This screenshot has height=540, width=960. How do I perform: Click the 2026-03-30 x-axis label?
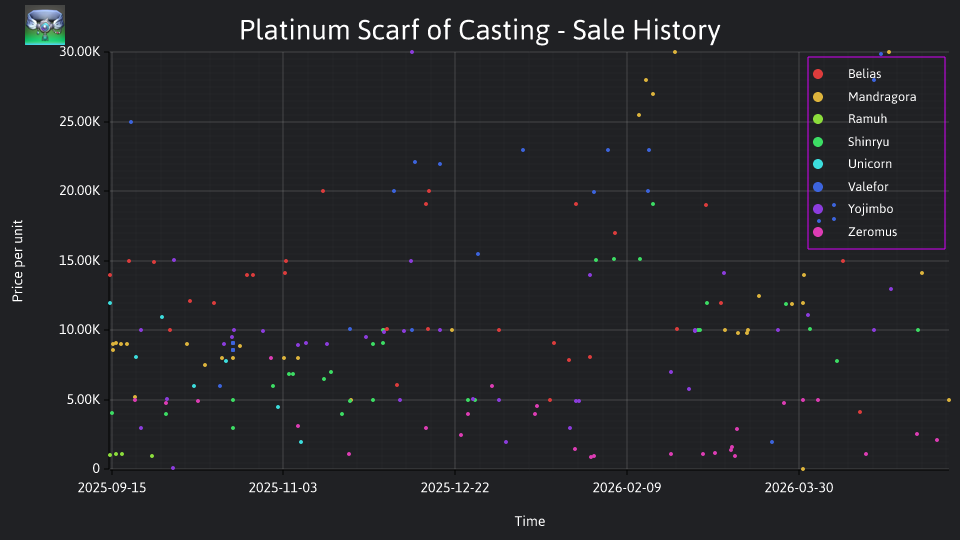(x=799, y=488)
